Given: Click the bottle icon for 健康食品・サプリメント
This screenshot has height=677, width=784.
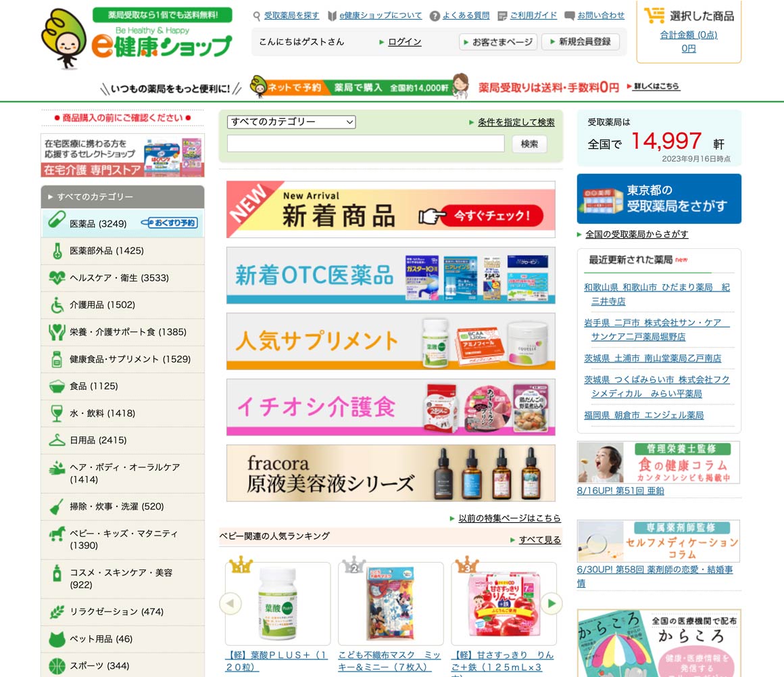Looking at the screenshot, I should click(57, 358).
